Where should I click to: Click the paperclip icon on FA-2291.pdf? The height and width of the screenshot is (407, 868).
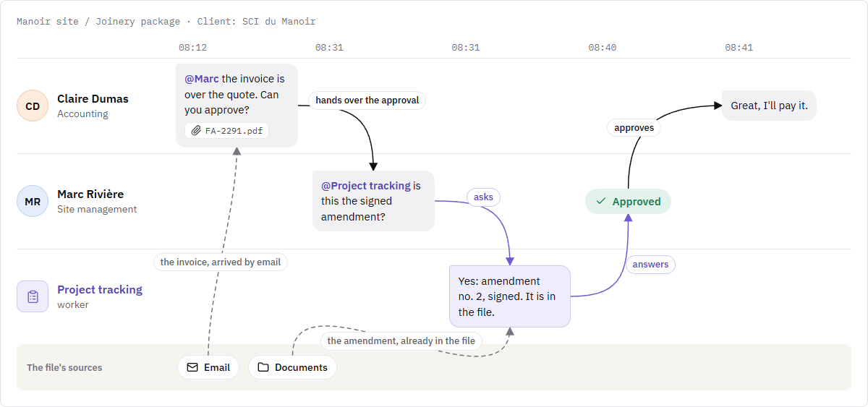195,131
